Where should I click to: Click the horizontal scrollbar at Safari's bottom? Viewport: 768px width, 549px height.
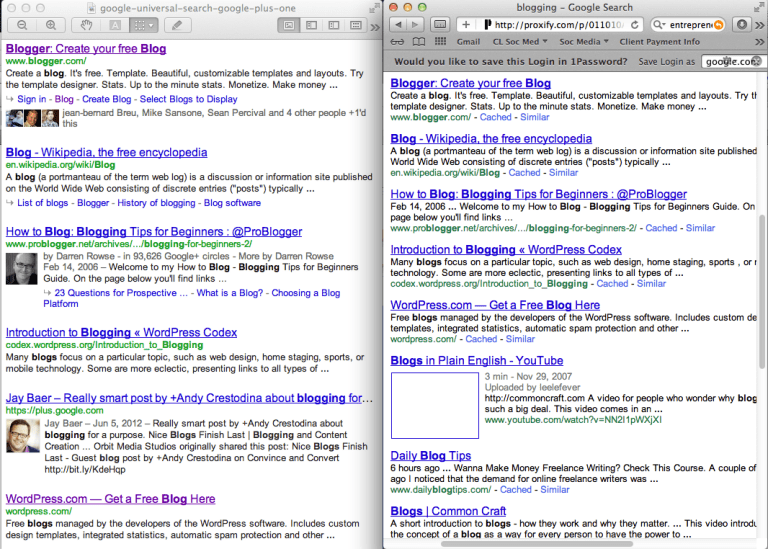coord(536,544)
